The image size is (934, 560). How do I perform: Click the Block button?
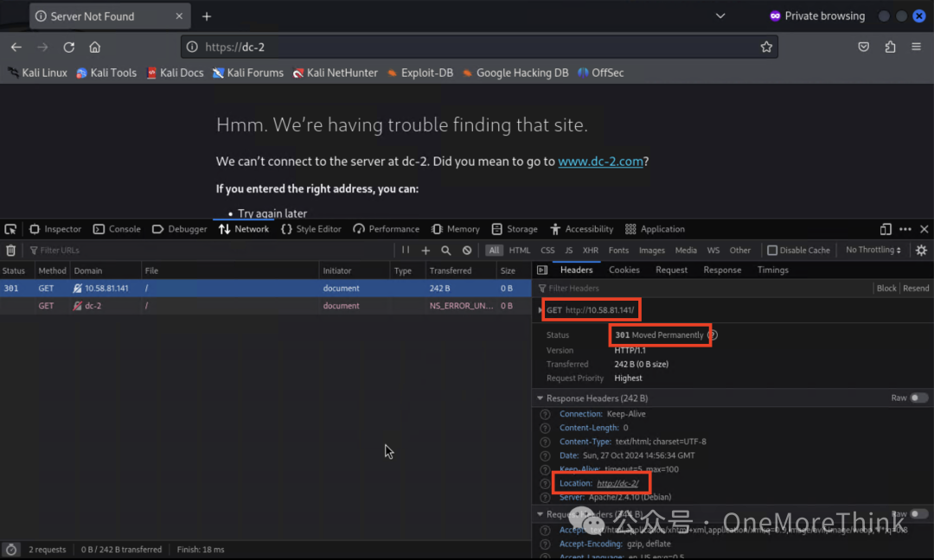[x=886, y=288]
